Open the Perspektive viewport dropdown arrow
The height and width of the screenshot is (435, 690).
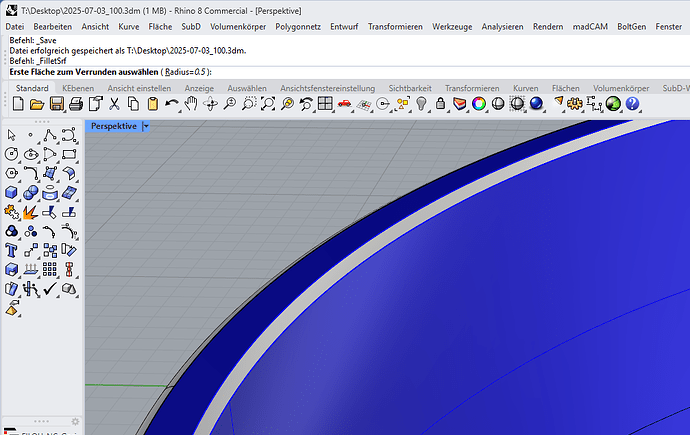pos(146,126)
